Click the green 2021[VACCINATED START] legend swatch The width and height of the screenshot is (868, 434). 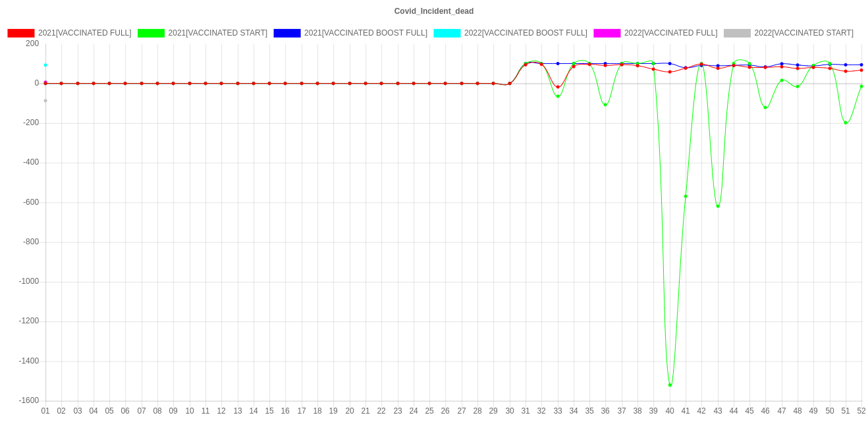click(x=151, y=33)
